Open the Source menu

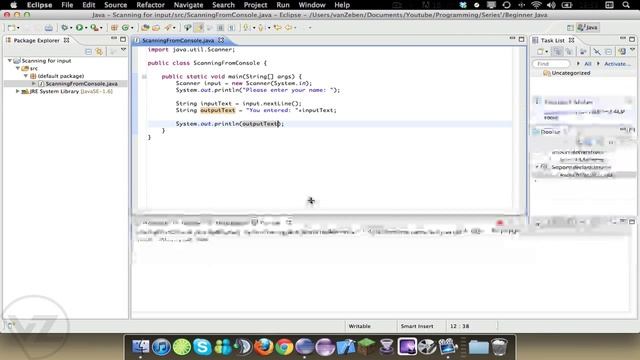coord(116,5)
